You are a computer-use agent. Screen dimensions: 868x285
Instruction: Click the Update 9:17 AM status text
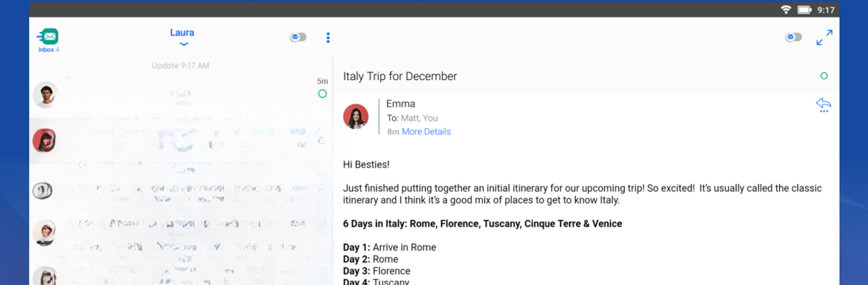click(x=180, y=66)
